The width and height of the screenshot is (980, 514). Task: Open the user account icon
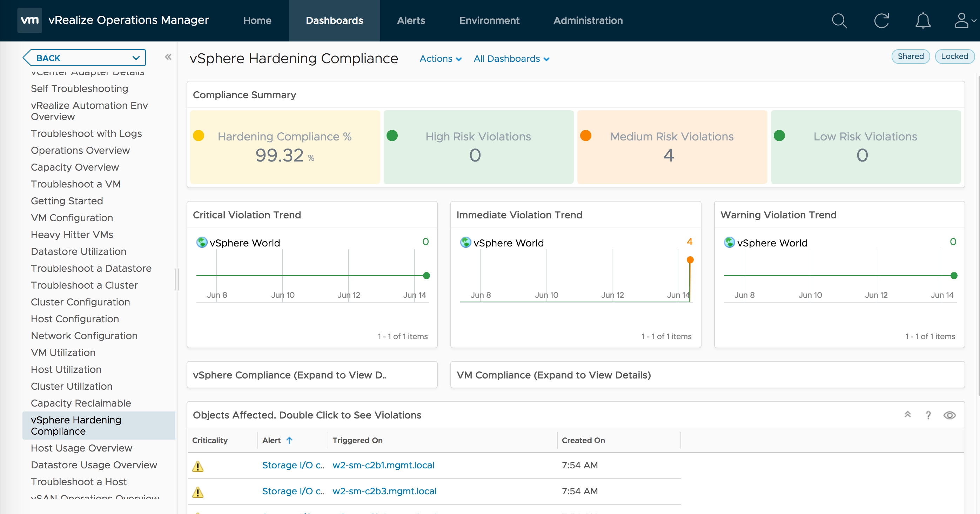(962, 21)
